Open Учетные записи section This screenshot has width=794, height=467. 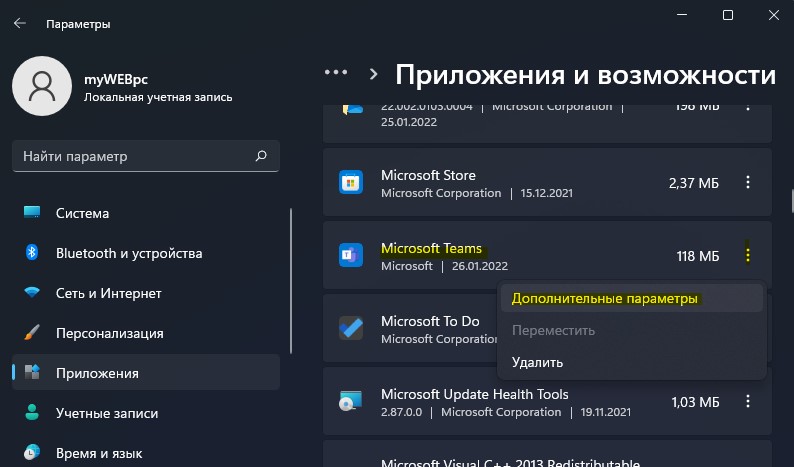[x=146, y=413]
